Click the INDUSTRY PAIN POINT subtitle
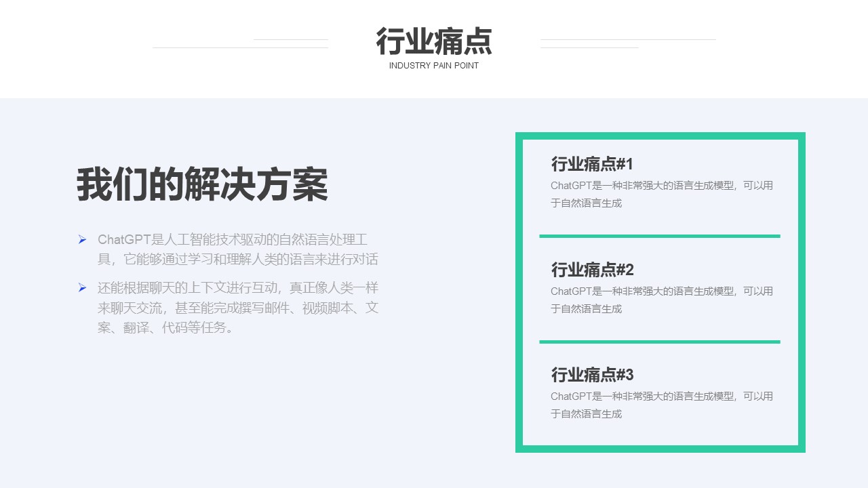This screenshot has width=868, height=488. pos(434,66)
